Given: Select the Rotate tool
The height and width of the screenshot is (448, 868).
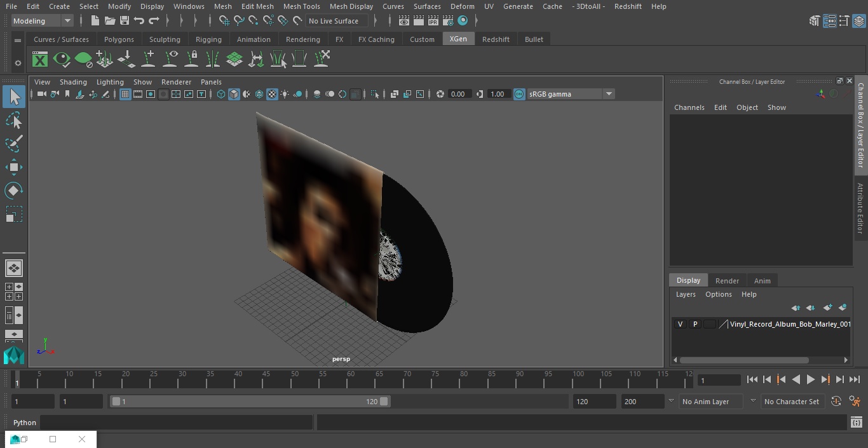Looking at the screenshot, I should [14, 191].
